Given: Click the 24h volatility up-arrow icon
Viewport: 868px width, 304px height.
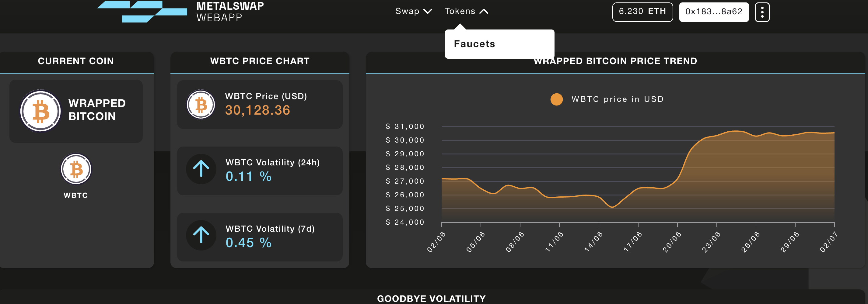Looking at the screenshot, I should click(x=201, y=169).
